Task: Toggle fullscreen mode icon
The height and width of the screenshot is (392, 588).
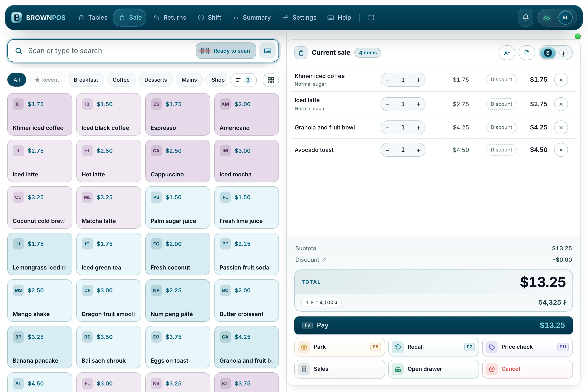Action: (371, 18)
